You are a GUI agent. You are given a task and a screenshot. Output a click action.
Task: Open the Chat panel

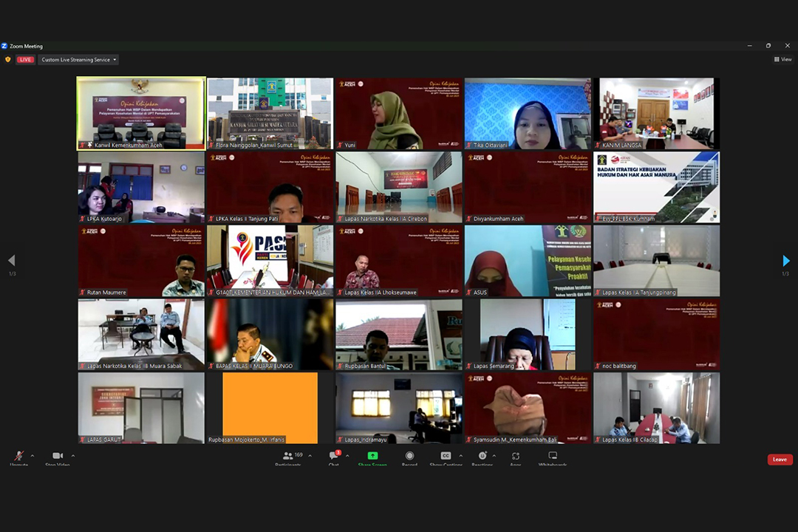tap(334, 457)
